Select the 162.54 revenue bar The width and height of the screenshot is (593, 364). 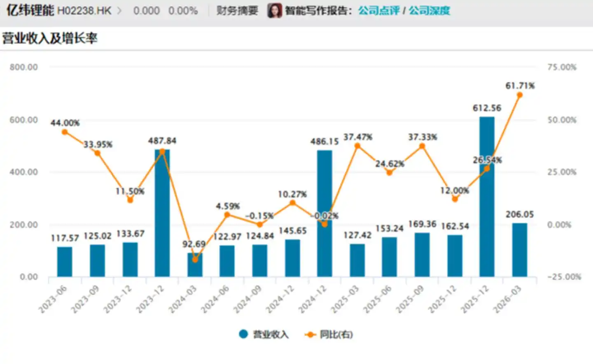coord(455,256)
